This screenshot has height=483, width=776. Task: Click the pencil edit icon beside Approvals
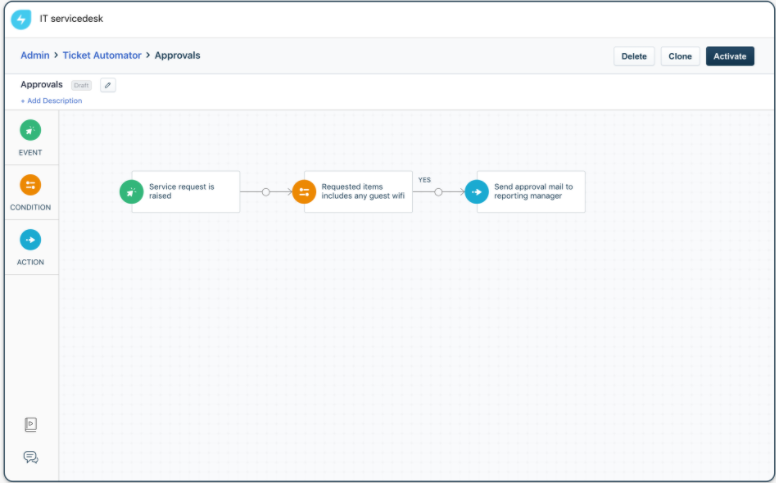[x=108, y=85]
